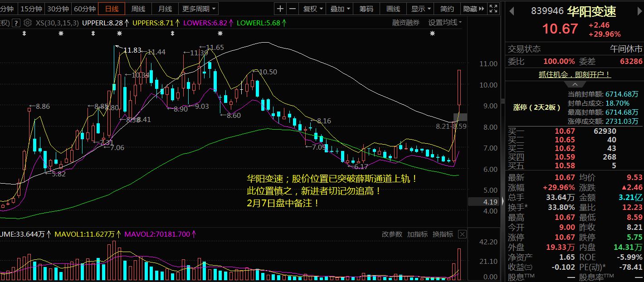Switch to 15分钟 period
This screenshot has width=644, height=282.
coord(31,9)
